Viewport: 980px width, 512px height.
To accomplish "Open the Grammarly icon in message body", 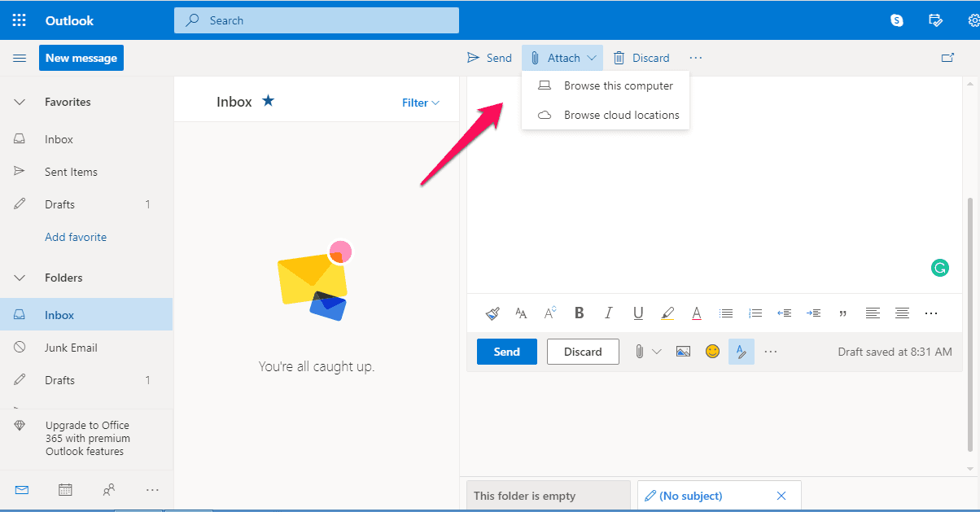I will tap(940, 267).
